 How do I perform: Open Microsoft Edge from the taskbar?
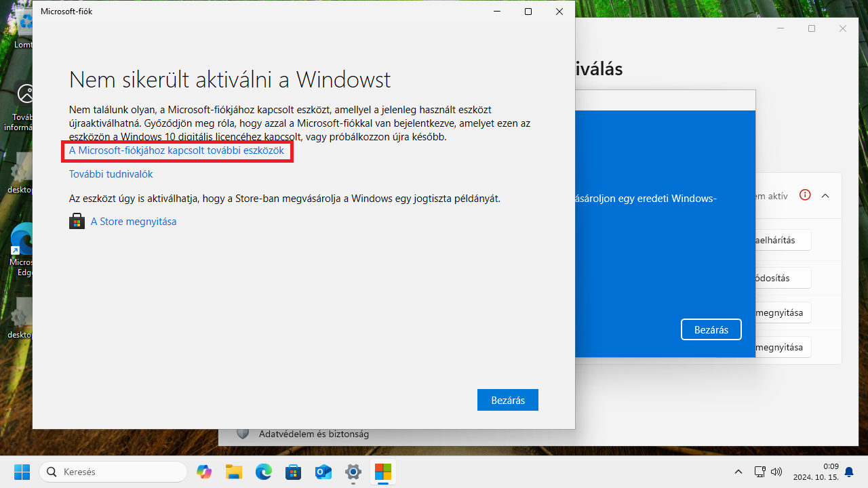pos(264,471)
